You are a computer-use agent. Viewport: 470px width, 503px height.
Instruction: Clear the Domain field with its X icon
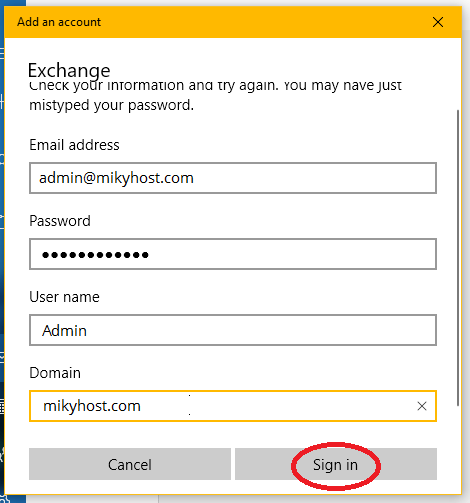point(422,406)
